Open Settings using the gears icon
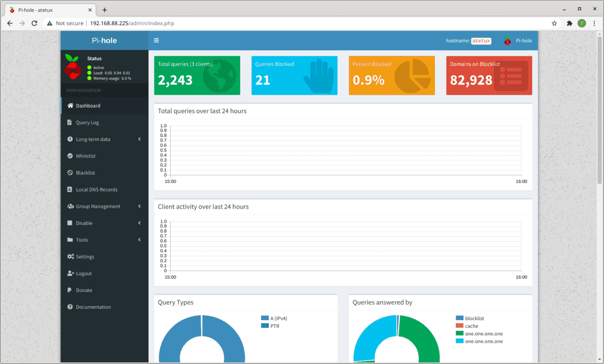Viewport: 604px width, 364px height. point(70,256)
